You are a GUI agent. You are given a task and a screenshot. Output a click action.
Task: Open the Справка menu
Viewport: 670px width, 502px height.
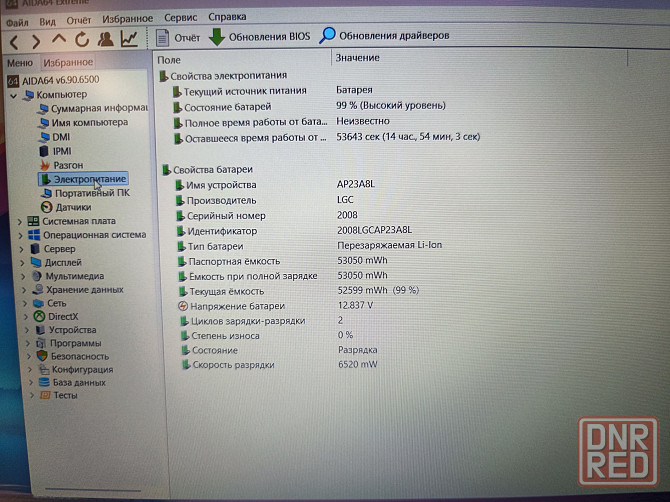[x=227, y=17]
